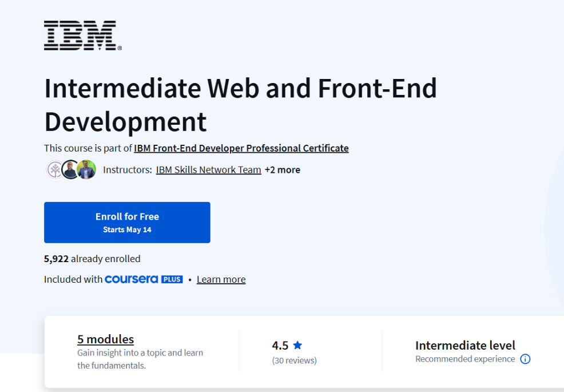
Task: Click the 4.5 rating value
Action: click(x=281, y=345)
